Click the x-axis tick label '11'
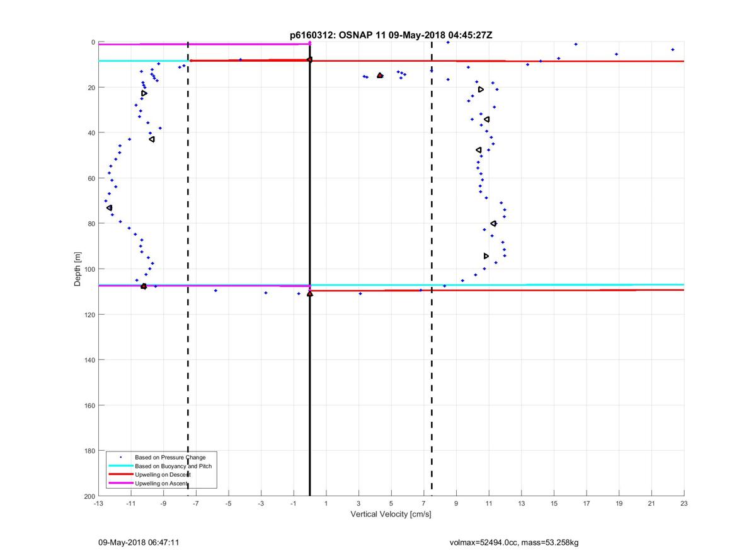Screen dimensions: 756x558 [489, 504]
